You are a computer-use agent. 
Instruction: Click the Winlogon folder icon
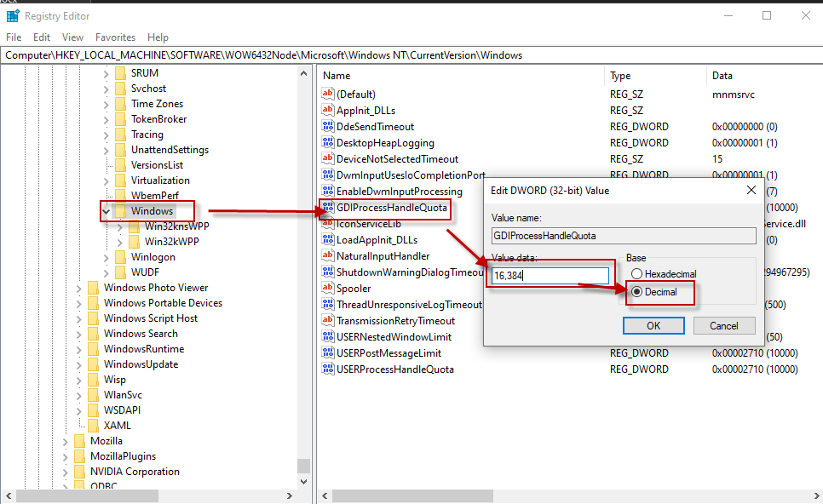(121, 257)
